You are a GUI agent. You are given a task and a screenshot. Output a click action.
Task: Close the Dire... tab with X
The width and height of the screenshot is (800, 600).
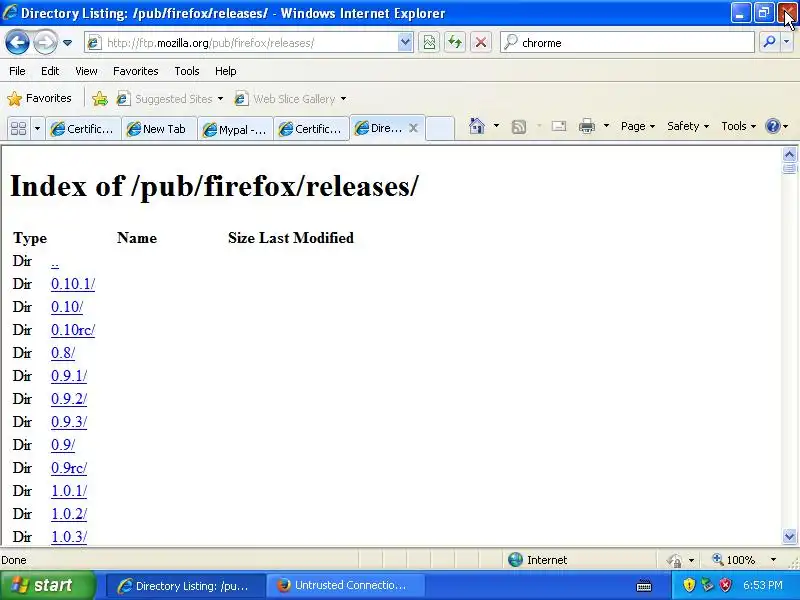[x=414, y=128]
